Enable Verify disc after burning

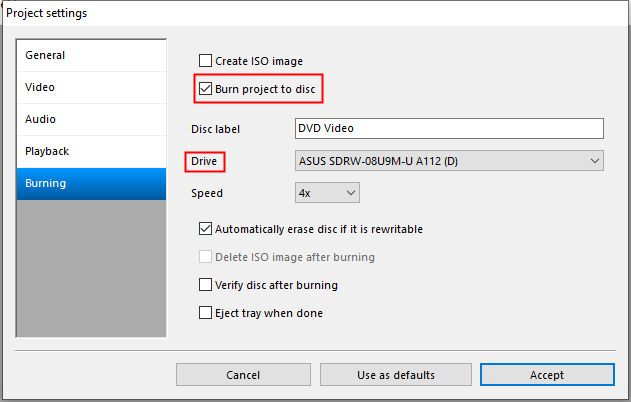click(206, 285)
